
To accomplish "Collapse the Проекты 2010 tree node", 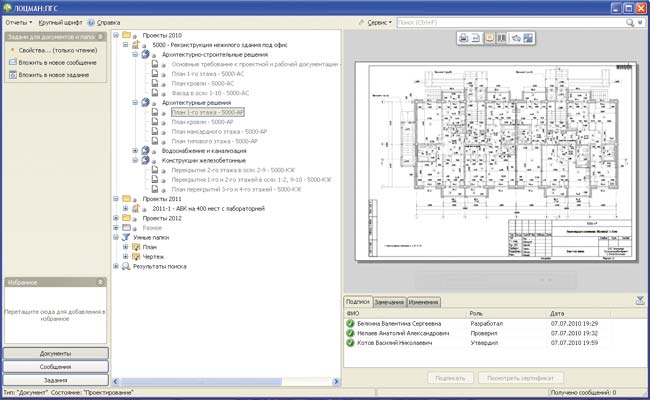I will pos(116,35).
